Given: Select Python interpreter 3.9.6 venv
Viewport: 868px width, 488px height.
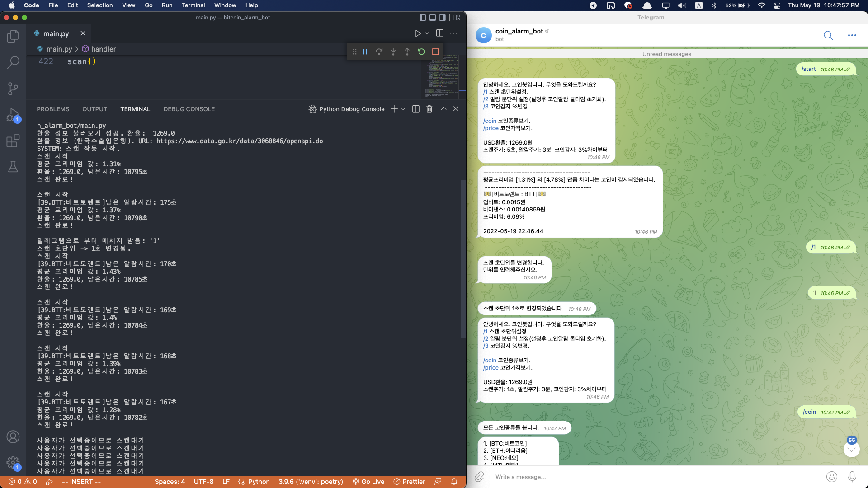Looking at the screenshot, I should pos(311,482).
